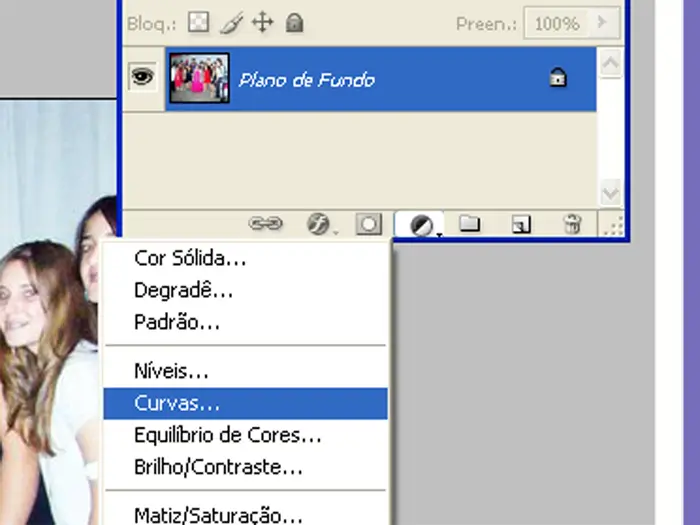The image size is (700, 525).
Task: Toggle lock transparent pixels
Action: [x=199, y=22]
